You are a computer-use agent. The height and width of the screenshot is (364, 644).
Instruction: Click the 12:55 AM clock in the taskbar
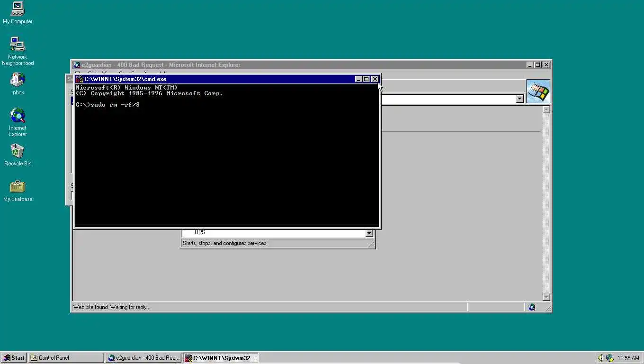coord(628,358)
